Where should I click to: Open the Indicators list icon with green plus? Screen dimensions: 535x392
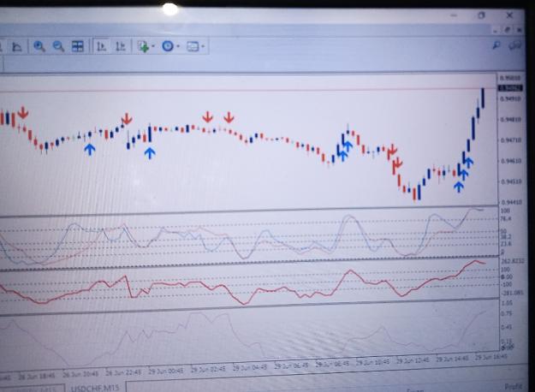[143, 46]
